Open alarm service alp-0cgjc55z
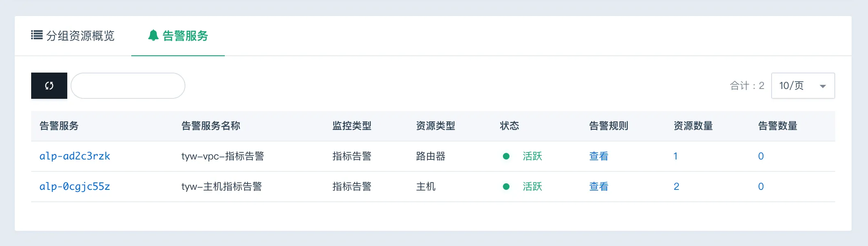The height and width of the screenshot is (246, 868). pyautogui.click(x=75, y=187)
